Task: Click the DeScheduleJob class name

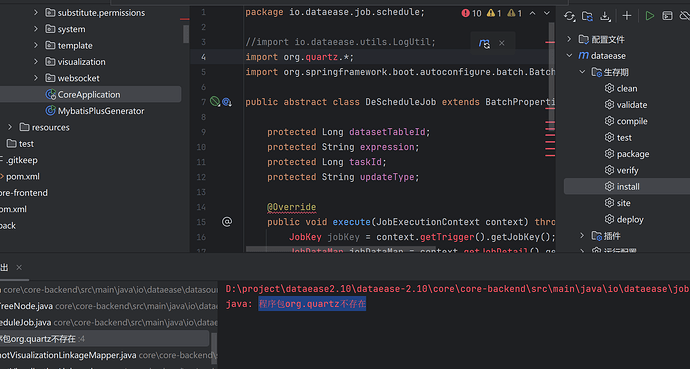Action: pos(400,102)
